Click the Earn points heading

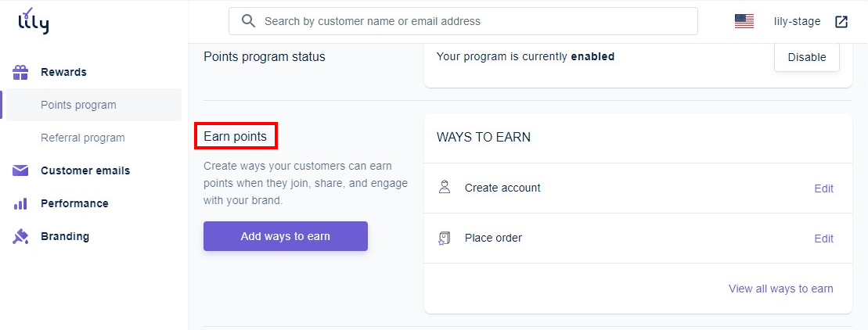point(235,137)
